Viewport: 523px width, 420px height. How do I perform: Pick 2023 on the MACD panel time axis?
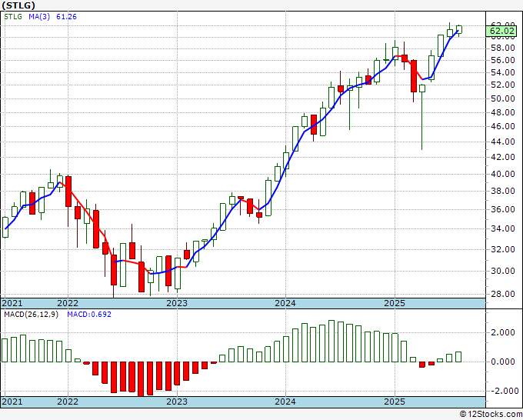pos(177,402)
